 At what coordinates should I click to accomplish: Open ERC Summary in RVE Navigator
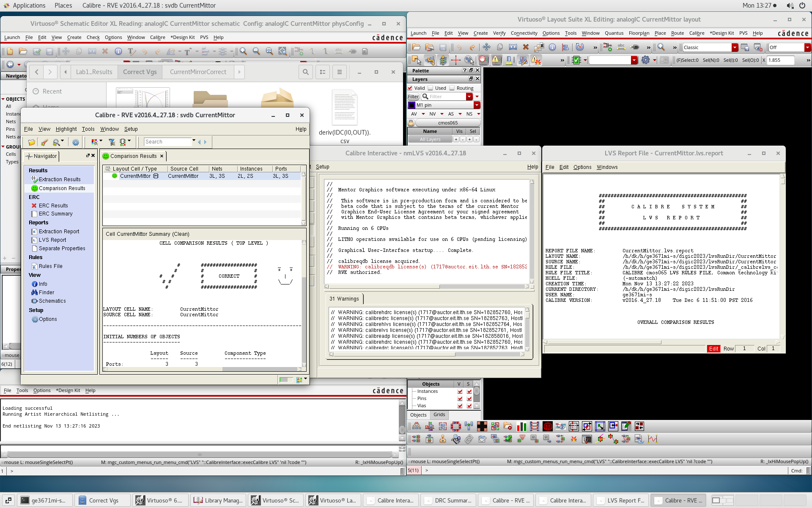coord(55,214)
